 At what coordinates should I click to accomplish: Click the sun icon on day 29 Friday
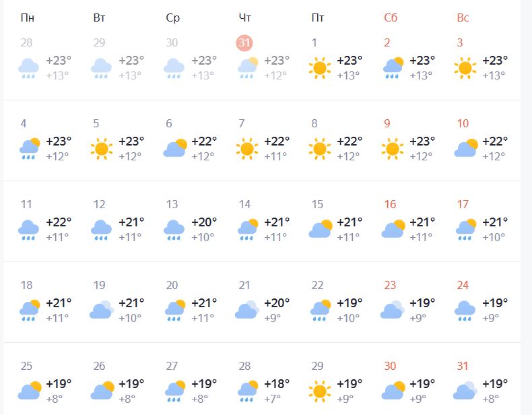tap(320, 390)
